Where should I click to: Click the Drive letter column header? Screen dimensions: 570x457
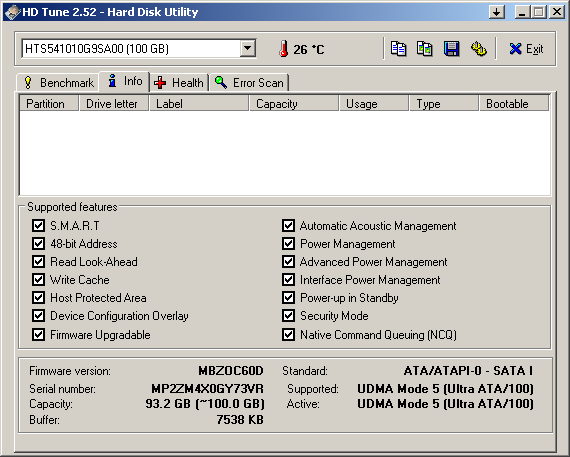coord(114,104)
